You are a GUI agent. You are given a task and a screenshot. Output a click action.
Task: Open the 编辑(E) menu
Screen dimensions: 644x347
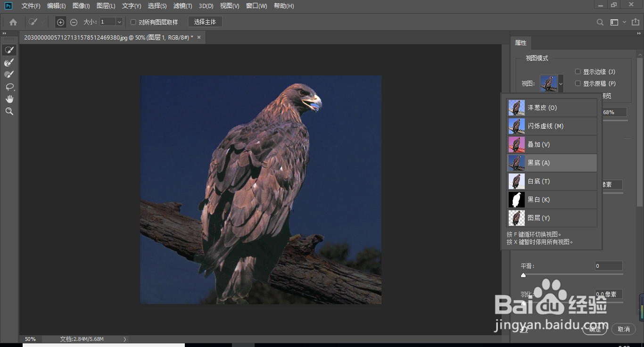pos(57,6)
